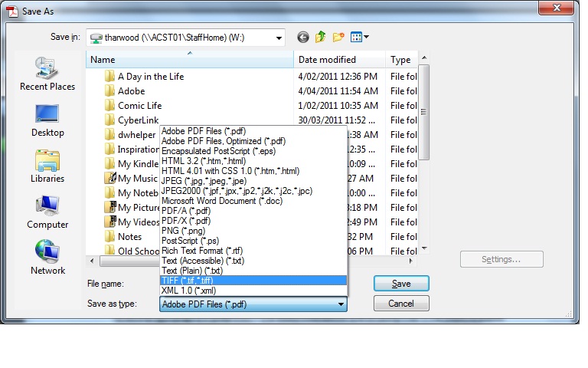Click the vertical scrollbar in file list

(423, 153)
